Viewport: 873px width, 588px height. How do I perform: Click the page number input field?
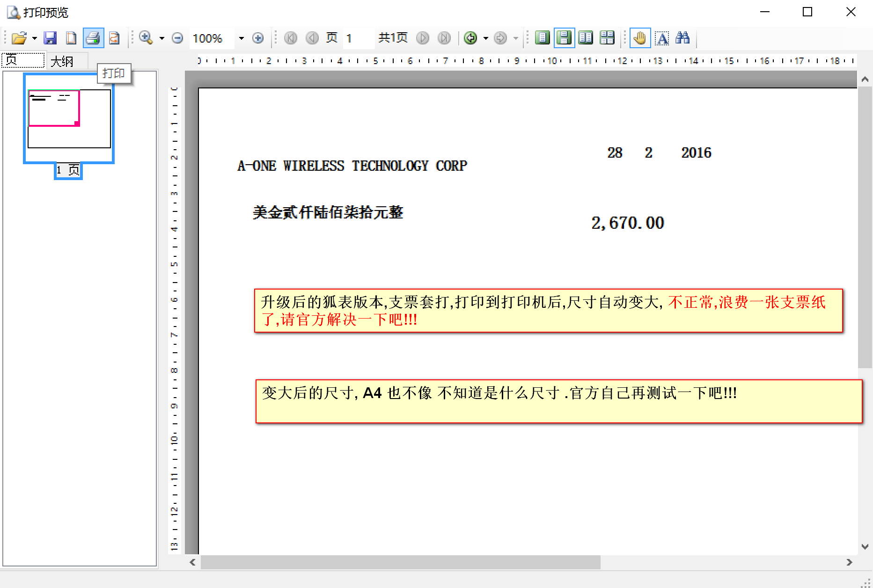(x=358, y=38)
